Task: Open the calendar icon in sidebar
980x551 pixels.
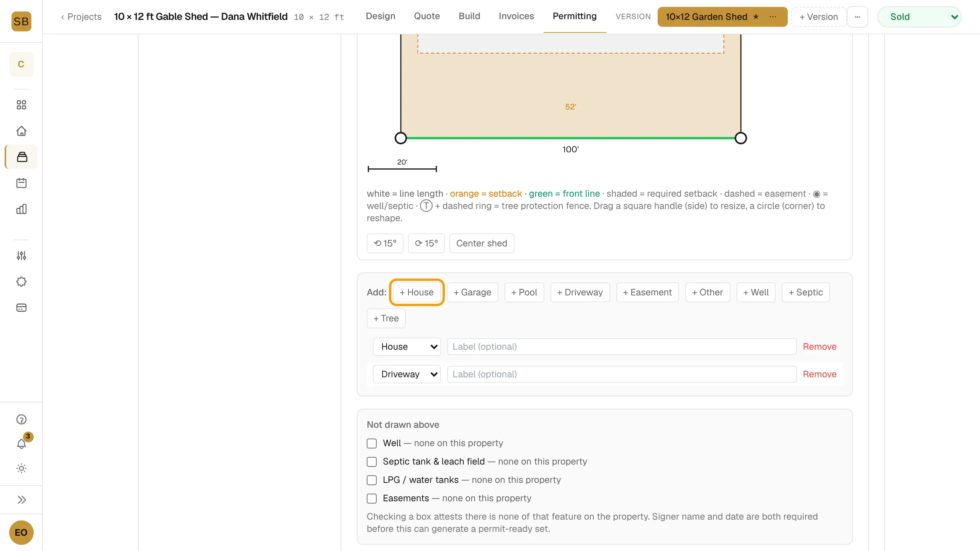Action: (21, 183)
